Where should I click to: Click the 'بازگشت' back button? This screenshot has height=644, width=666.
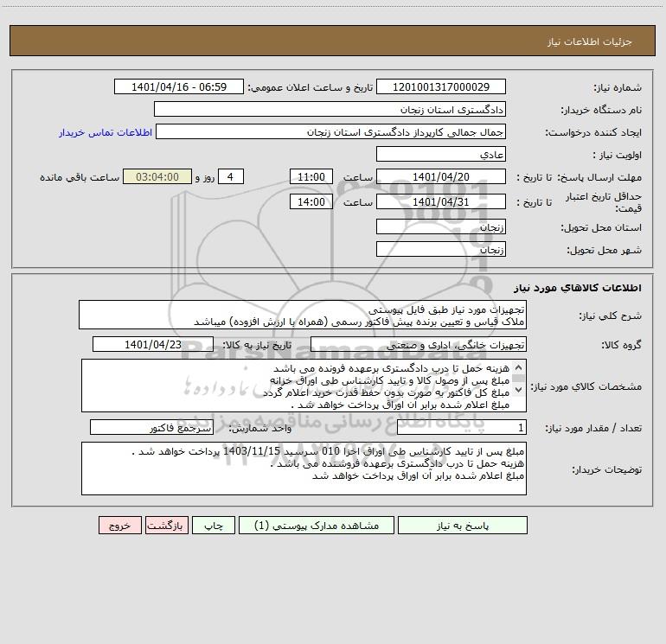click(166, 526)
